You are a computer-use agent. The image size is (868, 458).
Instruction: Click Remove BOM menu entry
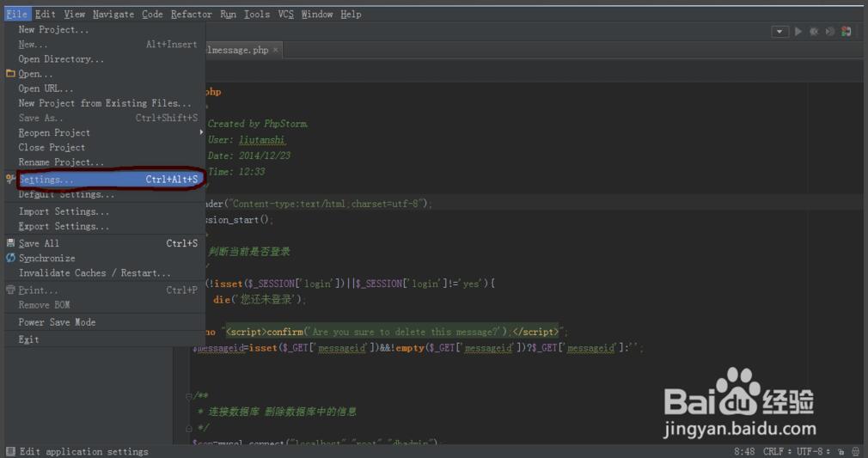(105, 304)
